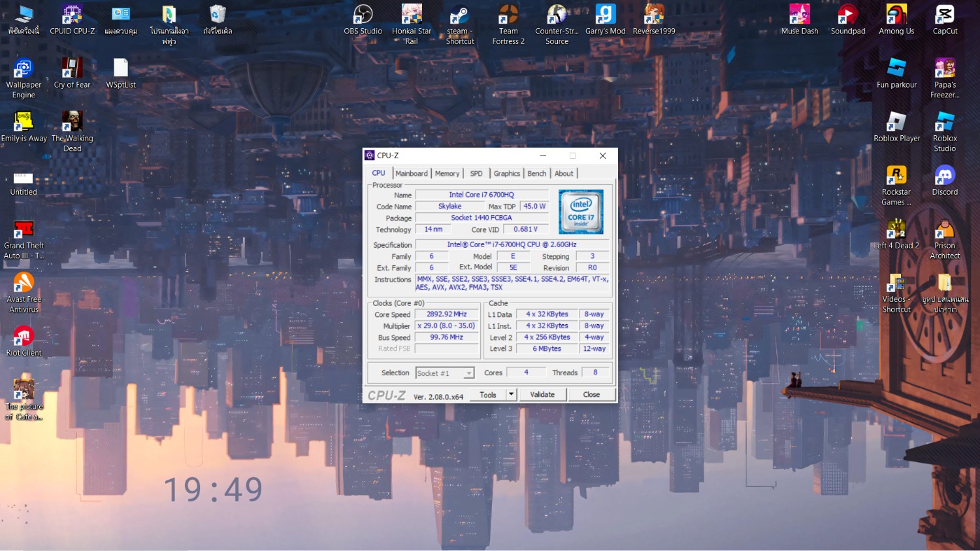The image size is (980, 551).
Task: Switch to the Graphics tab
Action: pos(507,173)
